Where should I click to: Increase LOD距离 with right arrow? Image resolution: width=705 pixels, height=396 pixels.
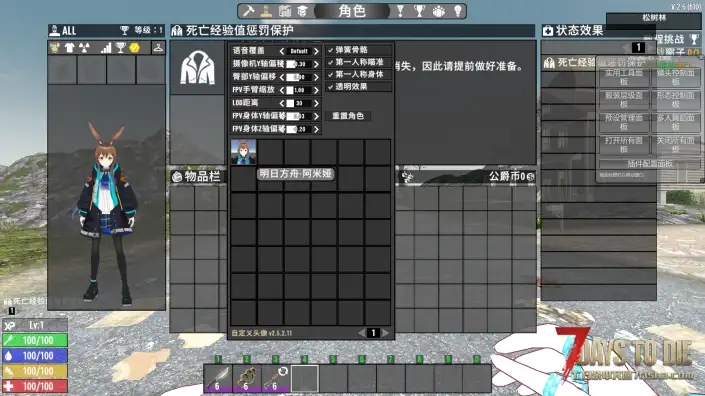[316, 103]
